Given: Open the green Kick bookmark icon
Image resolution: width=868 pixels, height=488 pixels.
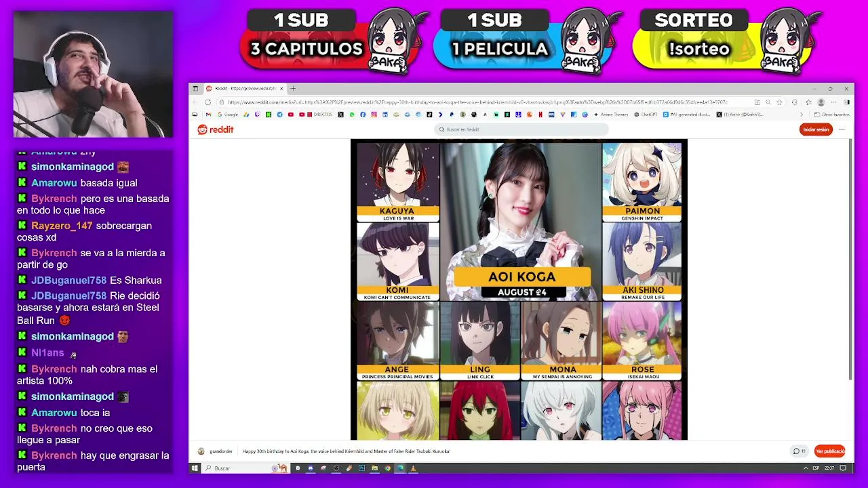Looking at the screenshot, I should [269, 115].
